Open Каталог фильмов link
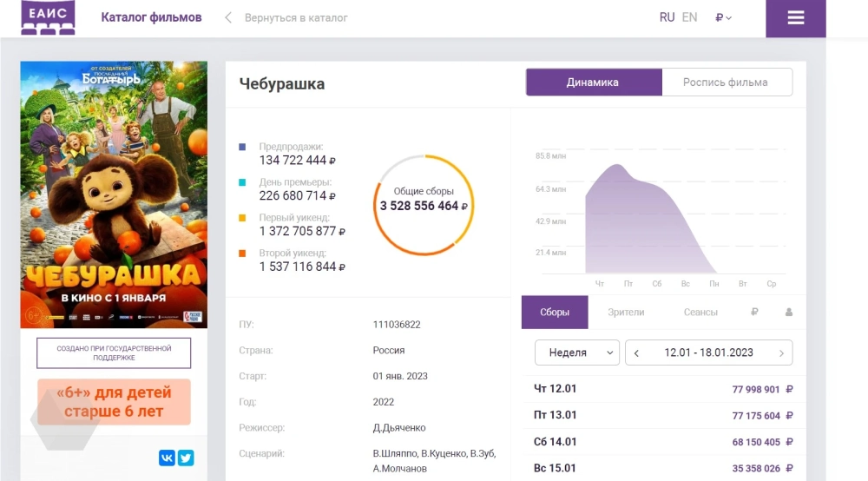This screenshot has height=481, width=868. [x=151, y=17]
